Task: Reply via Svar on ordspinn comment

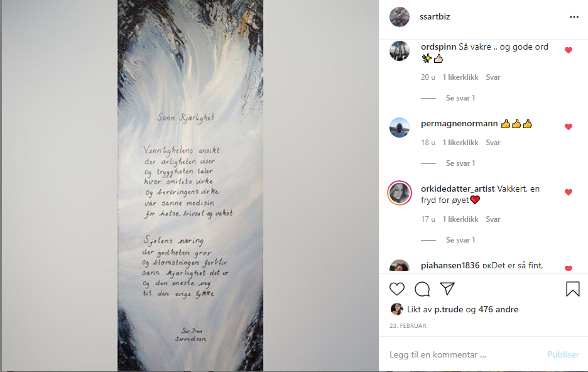Action: (x=493, y=77)
